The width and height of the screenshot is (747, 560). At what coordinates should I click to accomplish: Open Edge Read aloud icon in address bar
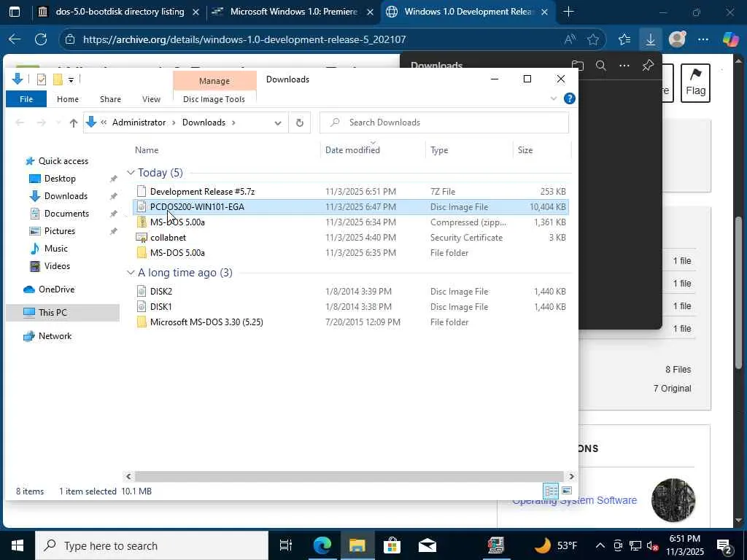coord(570,39)
